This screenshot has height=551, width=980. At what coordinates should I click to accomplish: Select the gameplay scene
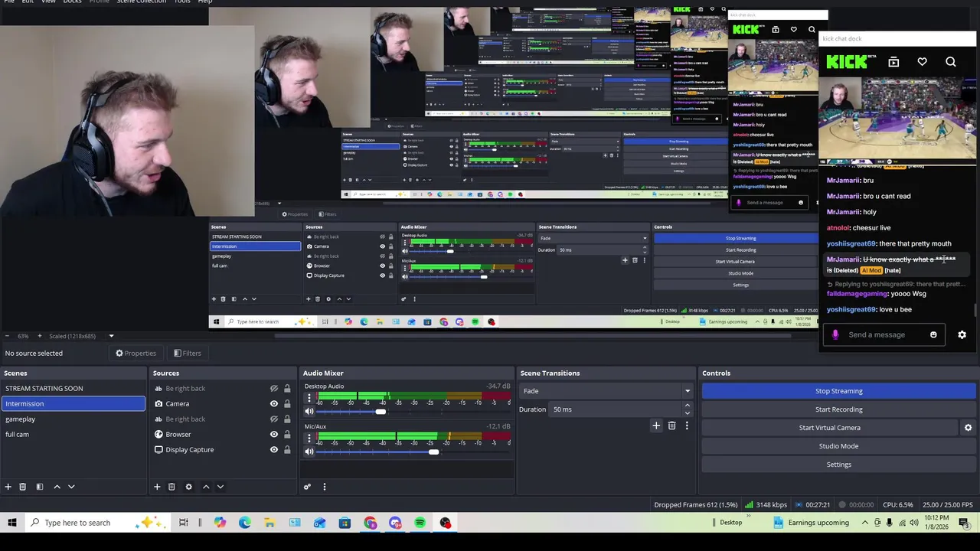(x=73, y=419)
